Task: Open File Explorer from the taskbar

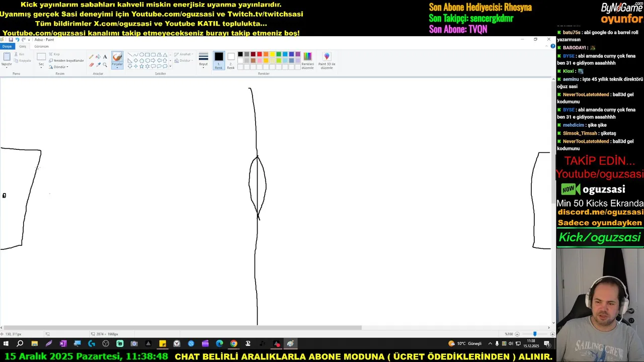Action: 34,344
